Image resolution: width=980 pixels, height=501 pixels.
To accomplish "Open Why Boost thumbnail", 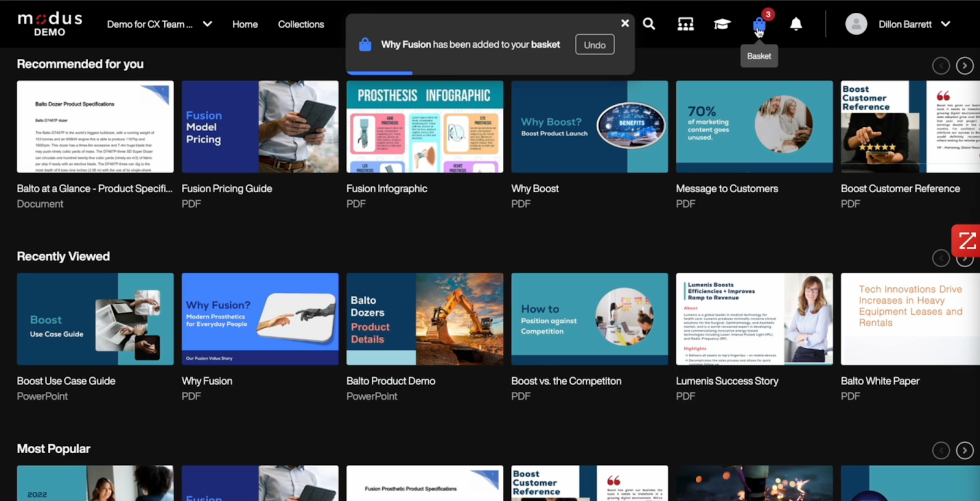I will click(x=589, y=127).
